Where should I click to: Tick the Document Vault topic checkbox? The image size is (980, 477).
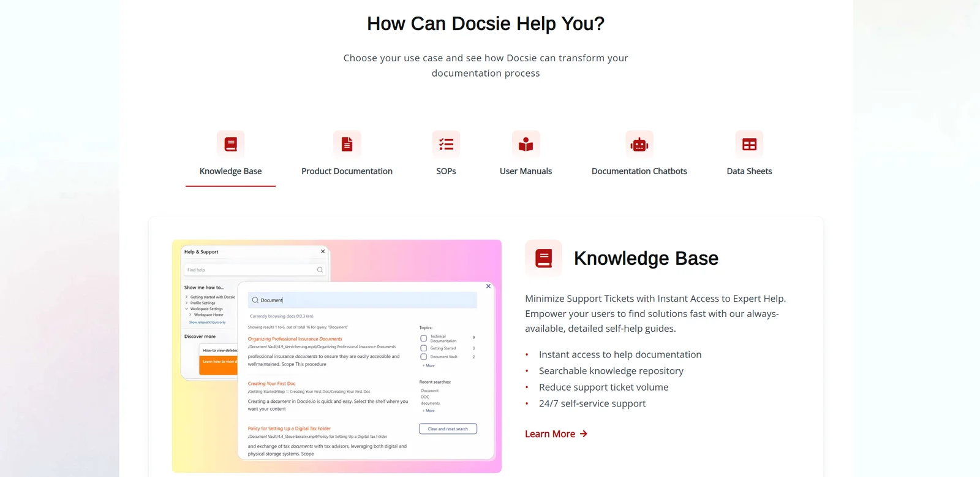(423, 357)
